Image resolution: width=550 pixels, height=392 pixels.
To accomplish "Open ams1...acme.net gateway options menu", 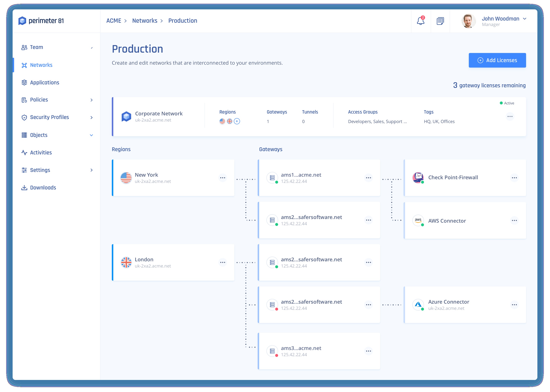I will point(368,178).
